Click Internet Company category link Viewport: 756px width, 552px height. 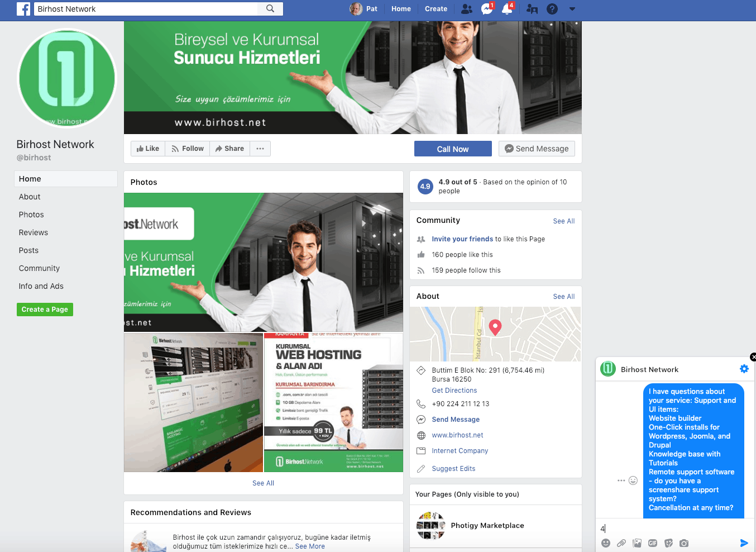pos(460,451)
